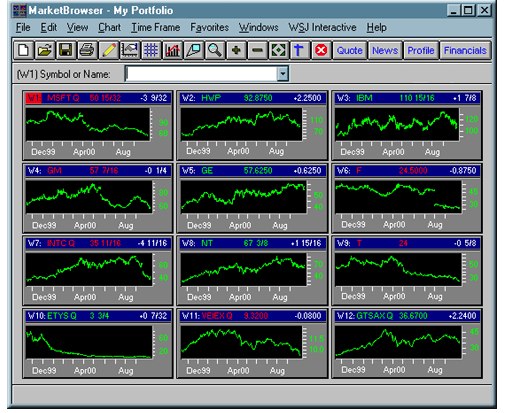The height and width of the screenshot is (413, 507).
Task: Click the NT change +1 15/16
Action: click(306, 243)
